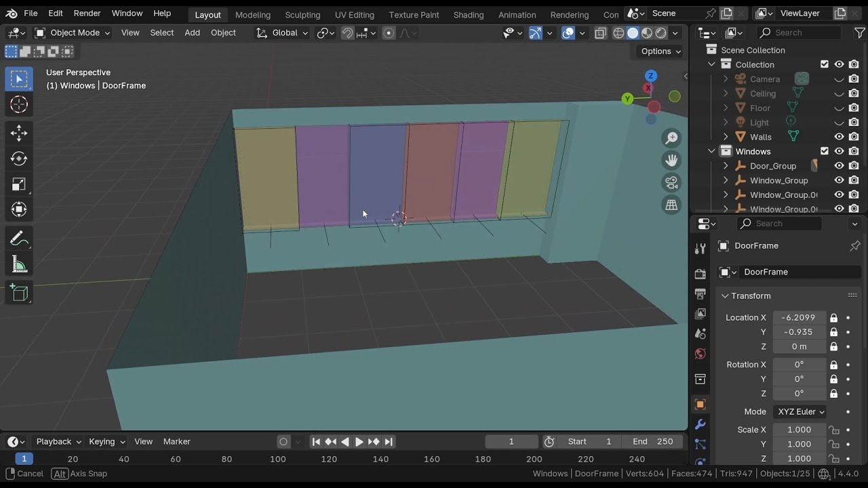Hide the Walls object in viewport
The height and width of the screenshot is (488, 868).
(839, 137)
